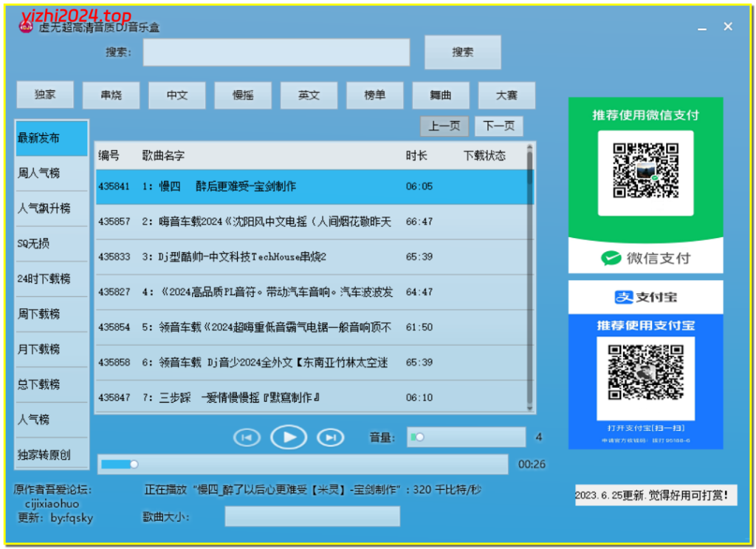Viewport: 756px width, 549px height.
Task: Select 周下载榜 in the sidebar
Action: [52, 314]
